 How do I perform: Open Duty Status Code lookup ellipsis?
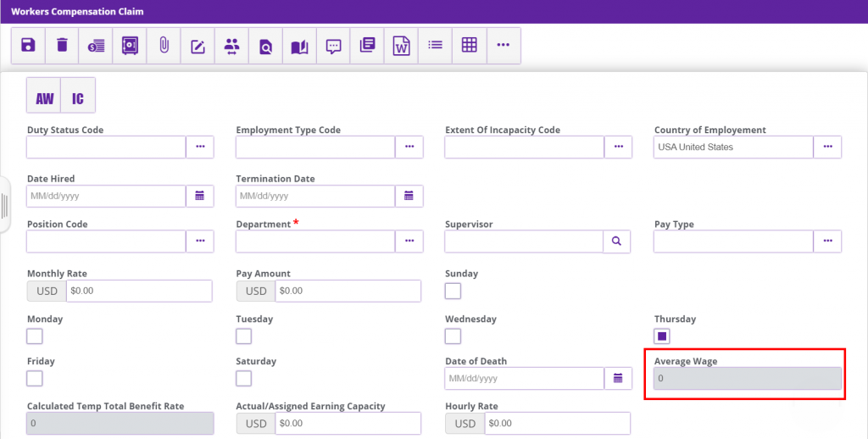[x=200, y=147]
